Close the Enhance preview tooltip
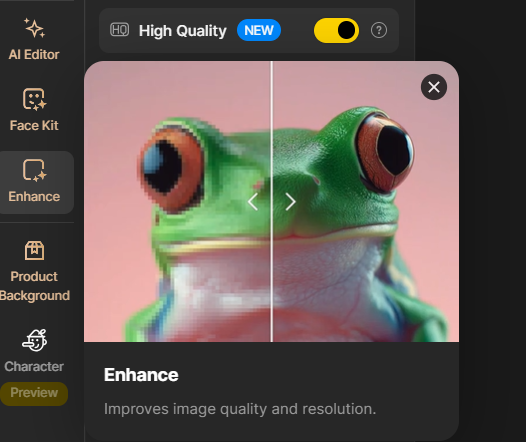526x442 pixels. pyautogui.click(x=434, y=87)
